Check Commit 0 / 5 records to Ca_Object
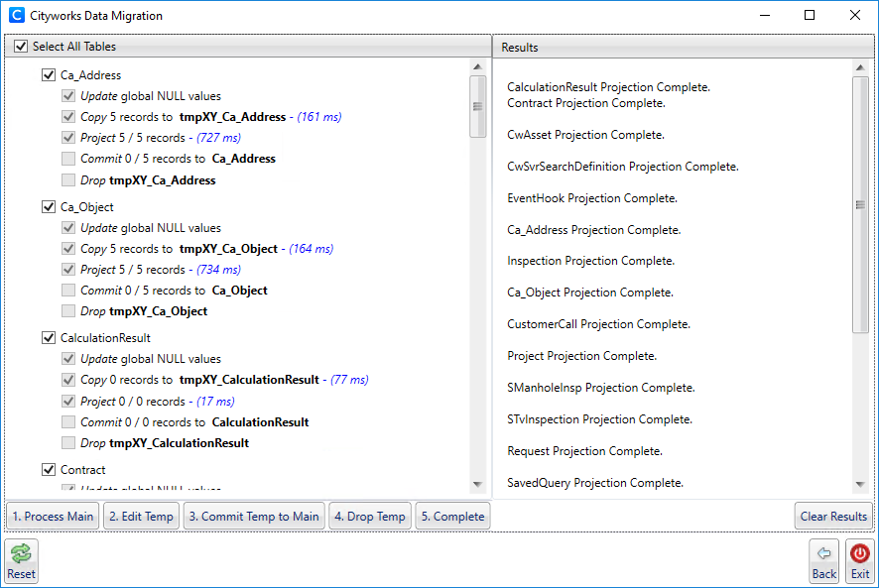This screenshot has width=879, height=588. point(68,291)
